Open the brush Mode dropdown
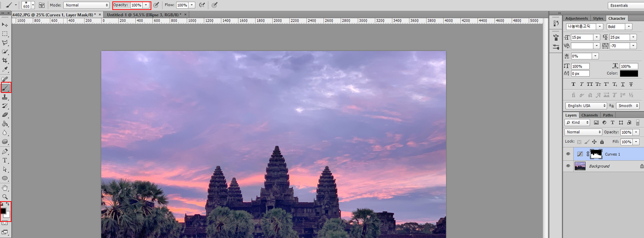644x238 pixels. 86,5
